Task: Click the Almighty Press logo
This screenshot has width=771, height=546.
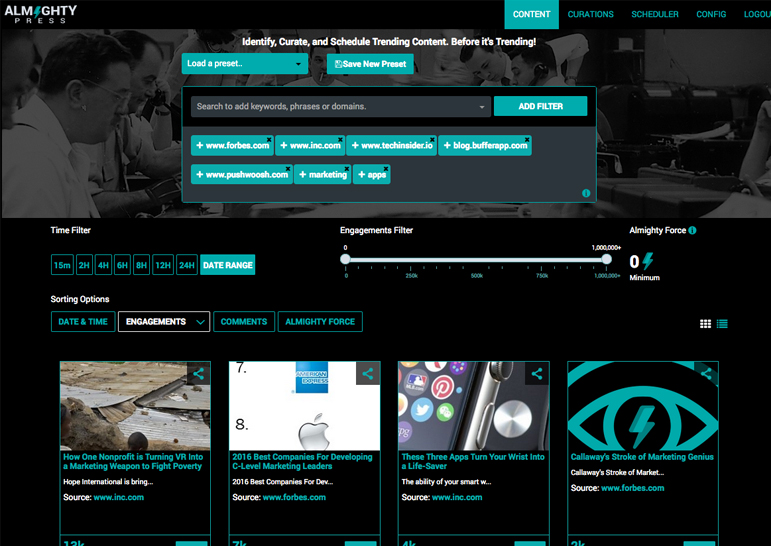Action: click(x=41, y=14)
